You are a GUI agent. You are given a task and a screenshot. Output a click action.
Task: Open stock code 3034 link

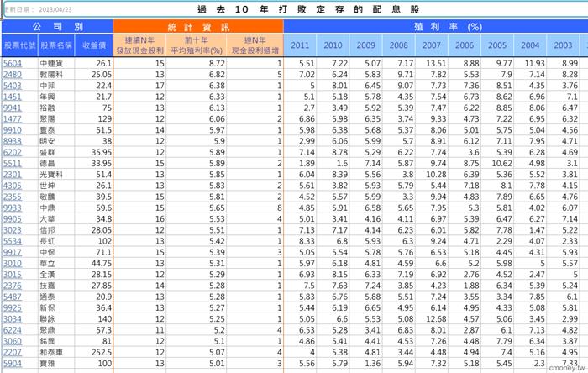click(x=13, y=319)
